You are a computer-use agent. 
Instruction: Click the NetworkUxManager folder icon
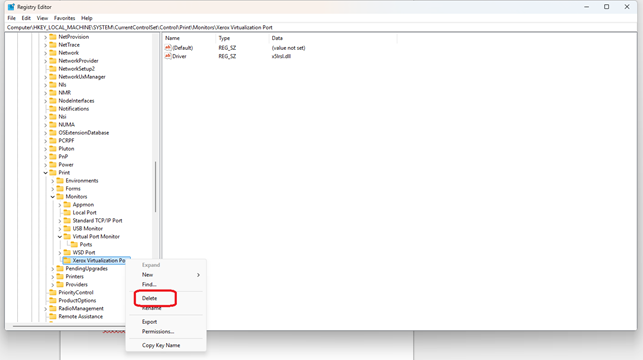coord(53,77)
